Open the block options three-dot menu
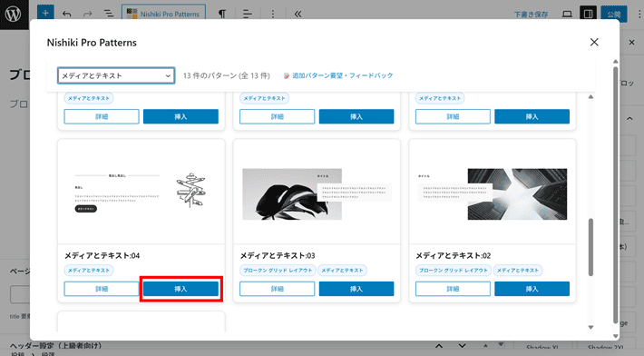644x356 pixels. point(273,14)
